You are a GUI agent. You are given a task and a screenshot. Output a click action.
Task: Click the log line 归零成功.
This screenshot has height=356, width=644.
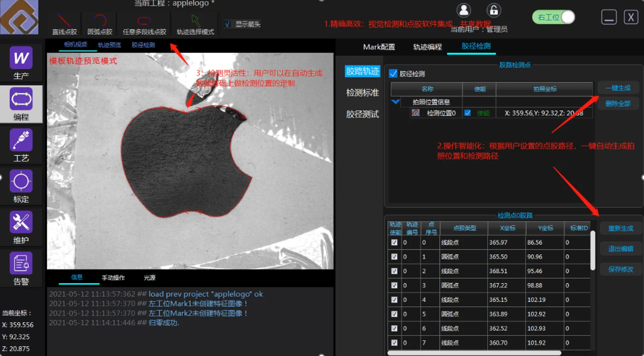click(114, 322)
